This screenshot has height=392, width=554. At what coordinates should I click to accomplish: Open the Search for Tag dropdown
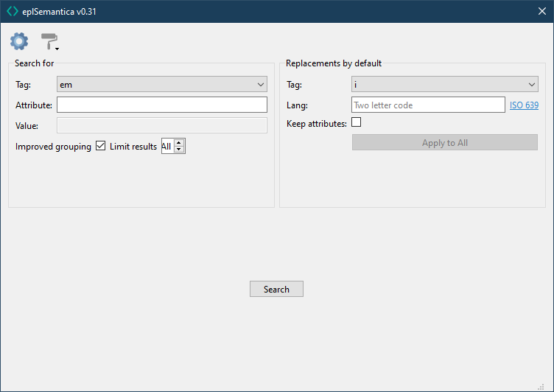162,84
